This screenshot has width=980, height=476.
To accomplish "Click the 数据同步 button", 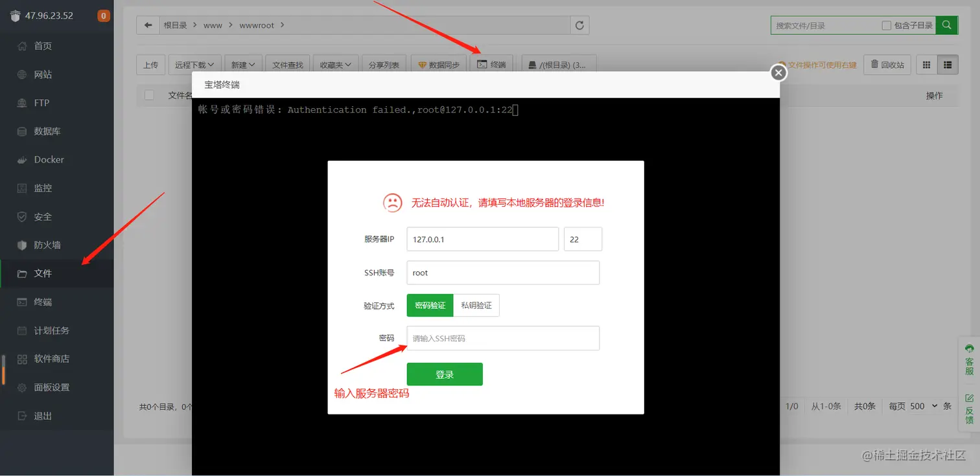I will (439, 65).
